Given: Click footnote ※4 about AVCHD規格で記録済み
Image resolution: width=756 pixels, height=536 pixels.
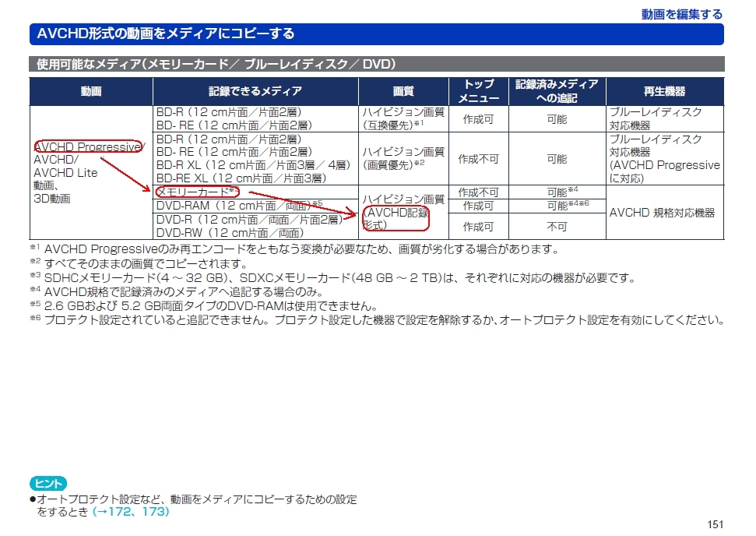Looking at the screenshot, I should 177,292.
